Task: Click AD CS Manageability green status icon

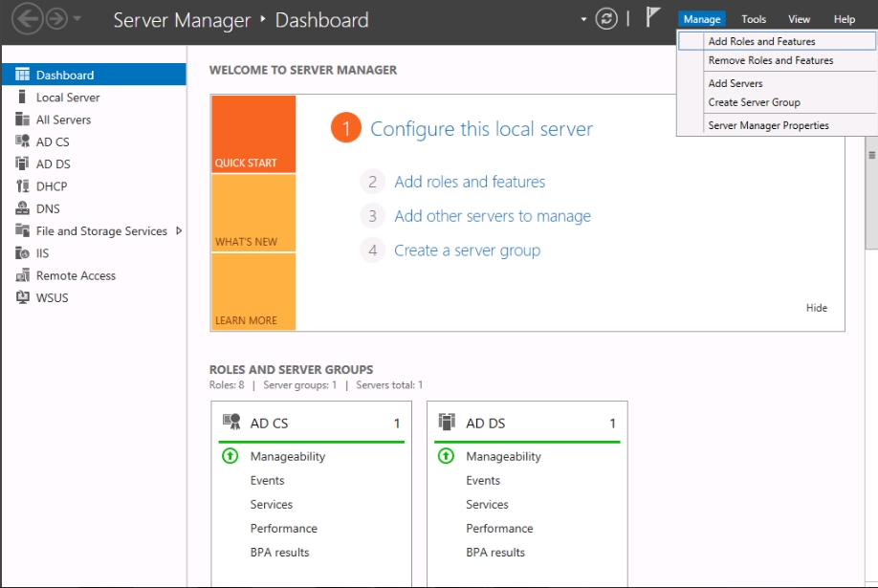Action: [230, 456]
